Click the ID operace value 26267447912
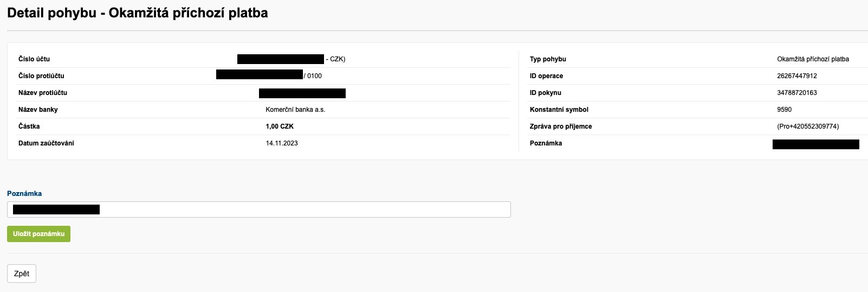Image resolution: width=868 pixels, height=292 pixels. tap(797, 76)
